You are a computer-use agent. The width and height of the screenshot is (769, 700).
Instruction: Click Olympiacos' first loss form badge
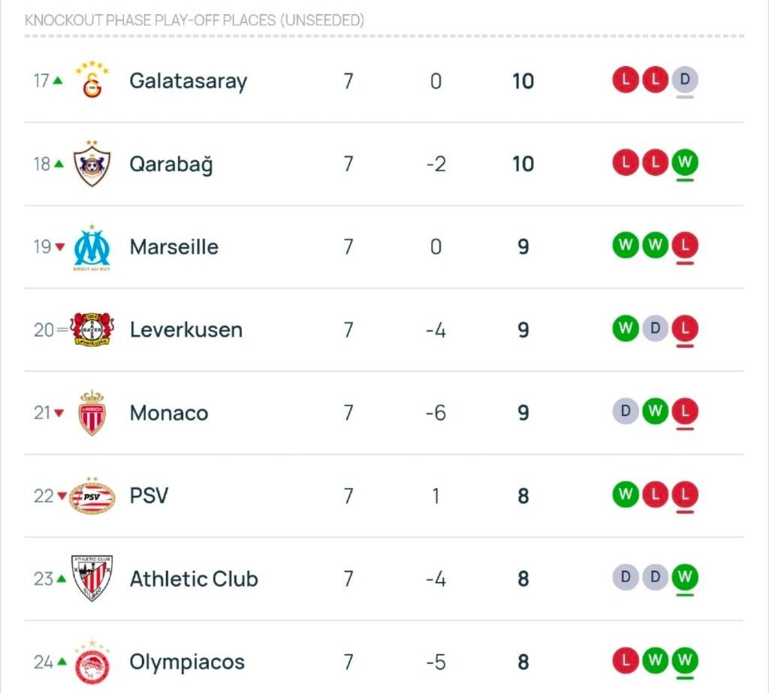pyautogui.click(x=626, y=661)
